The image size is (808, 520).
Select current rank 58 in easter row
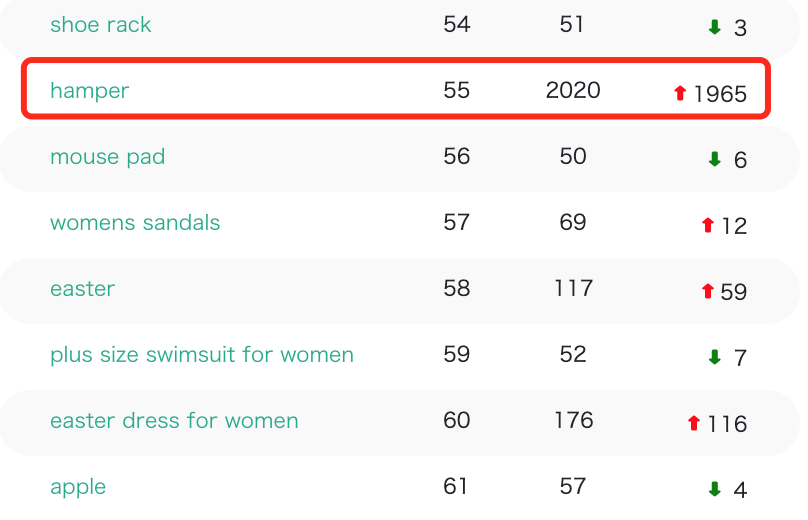click(x=457, y=289)
